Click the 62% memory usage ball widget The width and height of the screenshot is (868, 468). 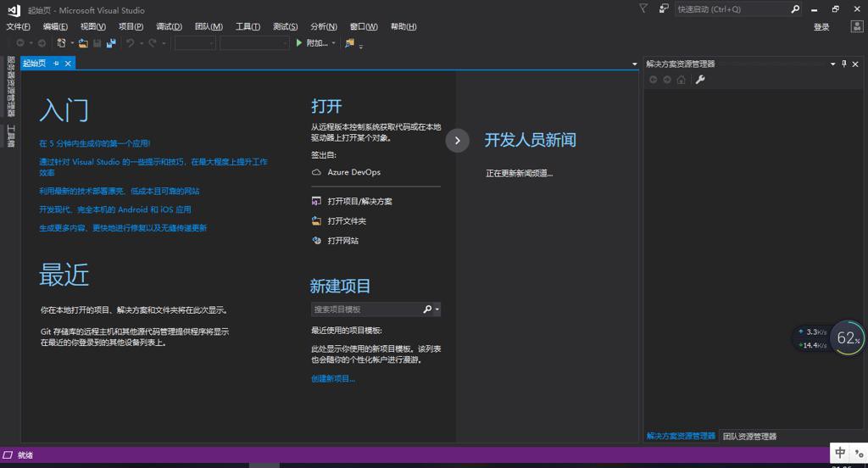[x=848, y=337]
